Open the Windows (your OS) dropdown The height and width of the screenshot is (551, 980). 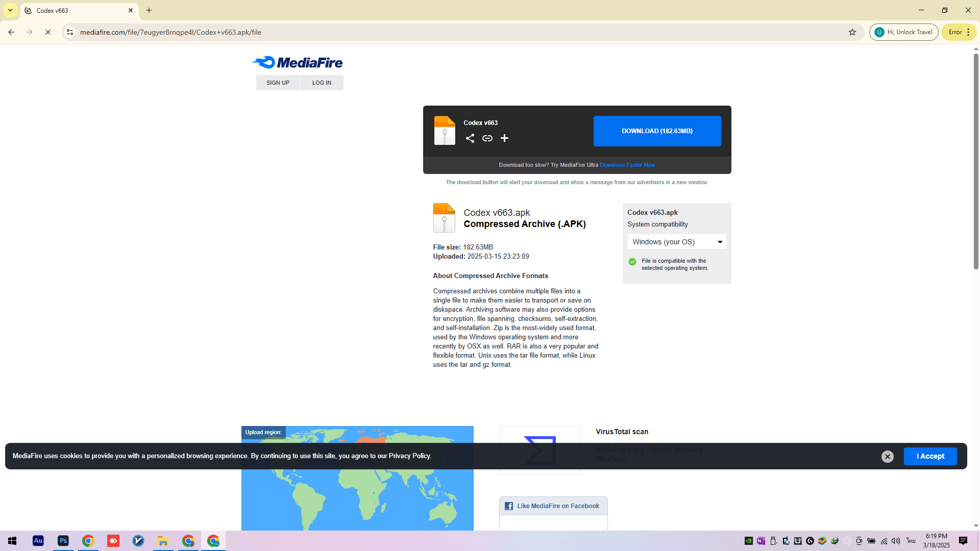(676, 242)
